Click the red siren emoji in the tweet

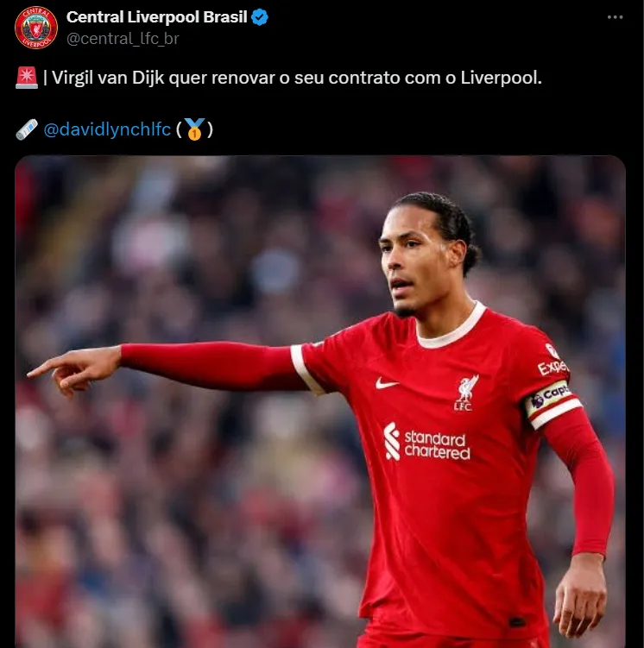tap(27, 78)
